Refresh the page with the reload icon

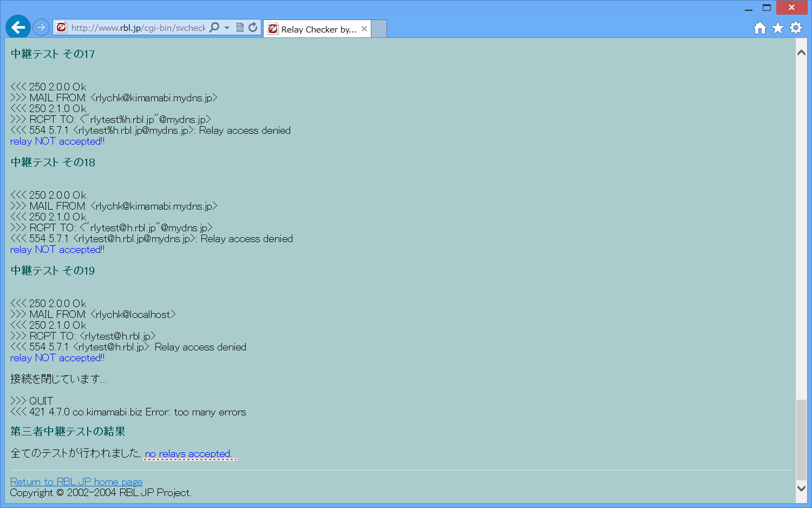[x=253, y=28]
